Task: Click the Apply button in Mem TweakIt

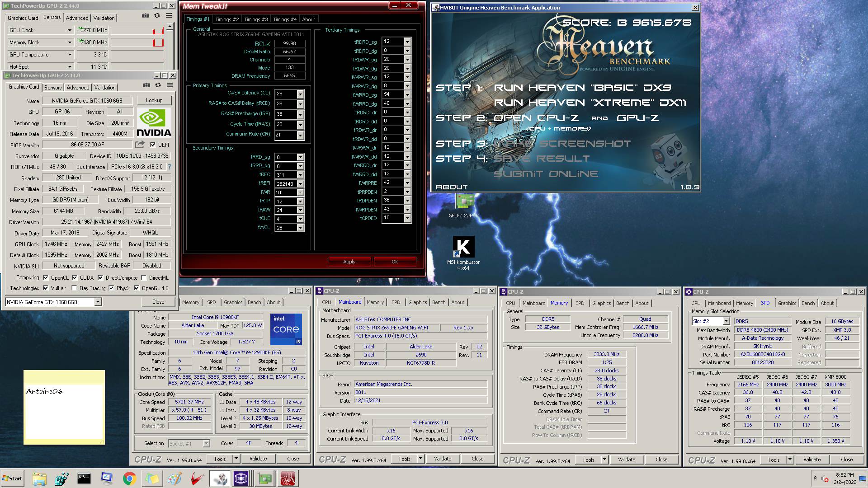Action: coord(349,262)
